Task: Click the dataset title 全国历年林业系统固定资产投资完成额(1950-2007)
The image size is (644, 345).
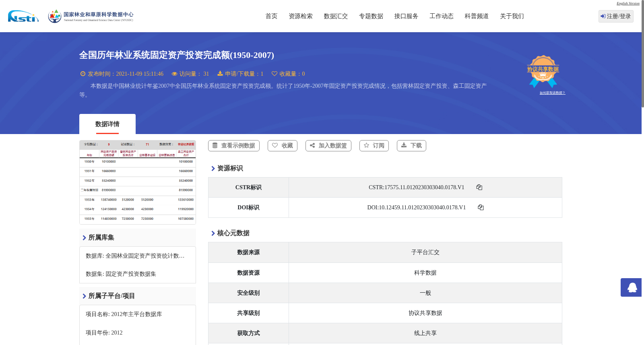Action: (x=177, y=55)
